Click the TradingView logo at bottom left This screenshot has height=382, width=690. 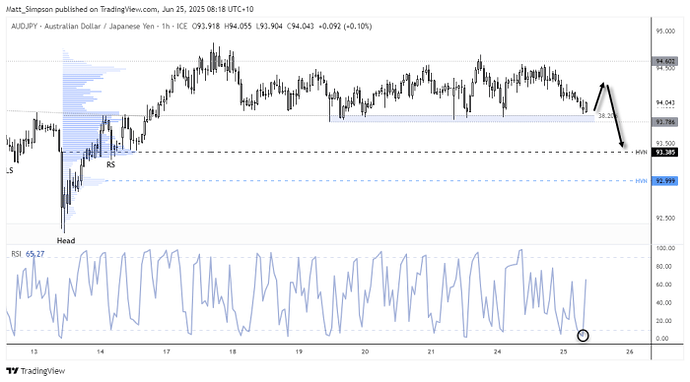(36, 371)
